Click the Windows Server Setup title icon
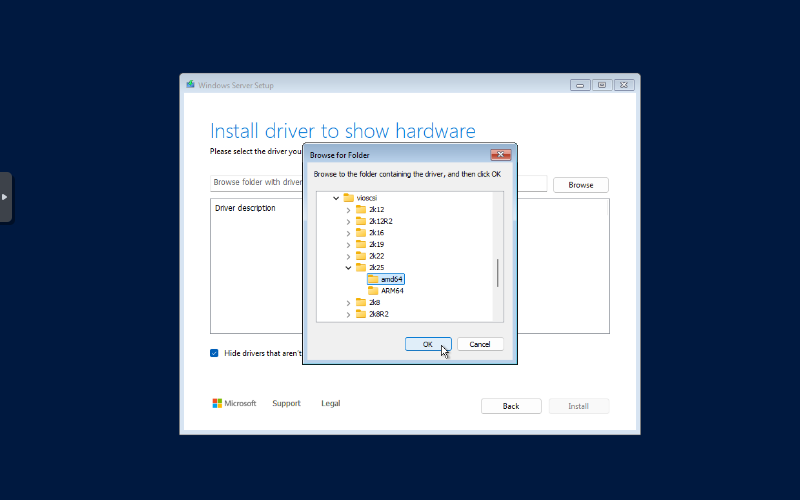800x500 pixels. coord(190,85)
